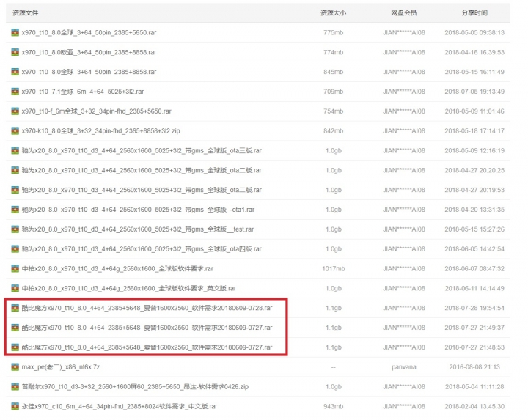The width and height of the screenshot is (528, 420).
Task: Click the archive icon beside x970-k10_8.0全球 zip file
Action: 15,131
